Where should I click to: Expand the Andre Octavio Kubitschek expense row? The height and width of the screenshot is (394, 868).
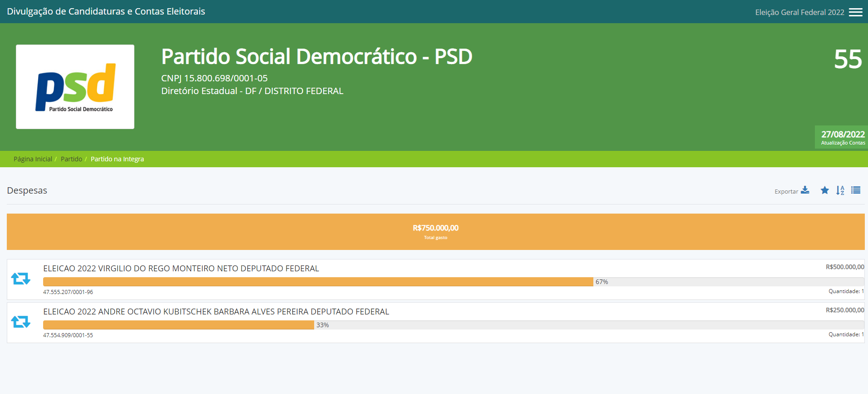tap(216, 312)
